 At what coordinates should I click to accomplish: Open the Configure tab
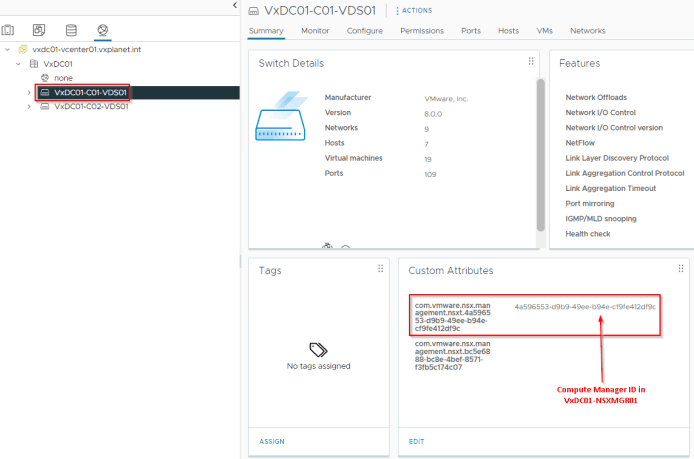coord(365,31)
